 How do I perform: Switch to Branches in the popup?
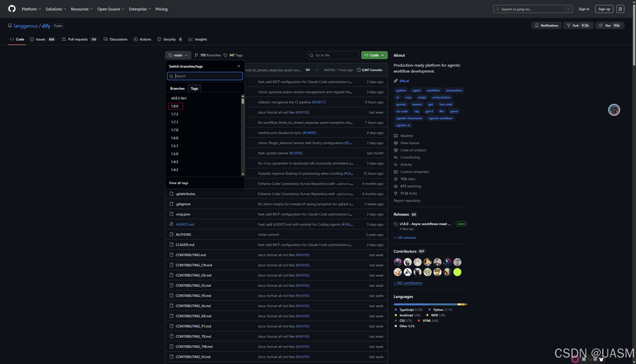(177, 88)
